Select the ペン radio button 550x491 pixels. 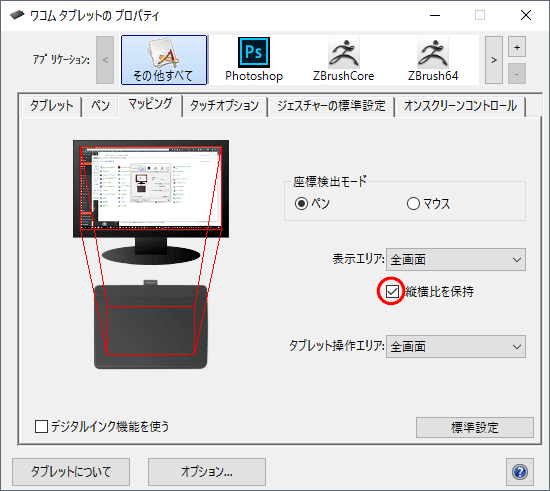pyautogui.click(x=301, y=203)
